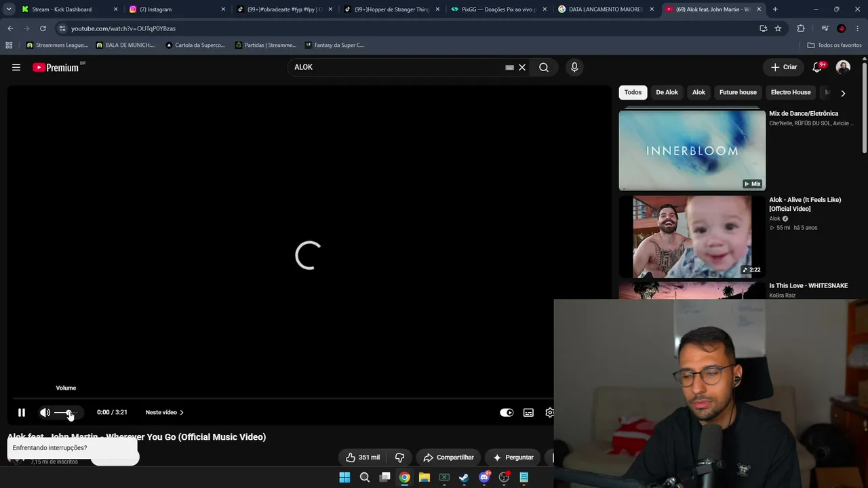Open the account avatar menu

[x=843, y=67]
